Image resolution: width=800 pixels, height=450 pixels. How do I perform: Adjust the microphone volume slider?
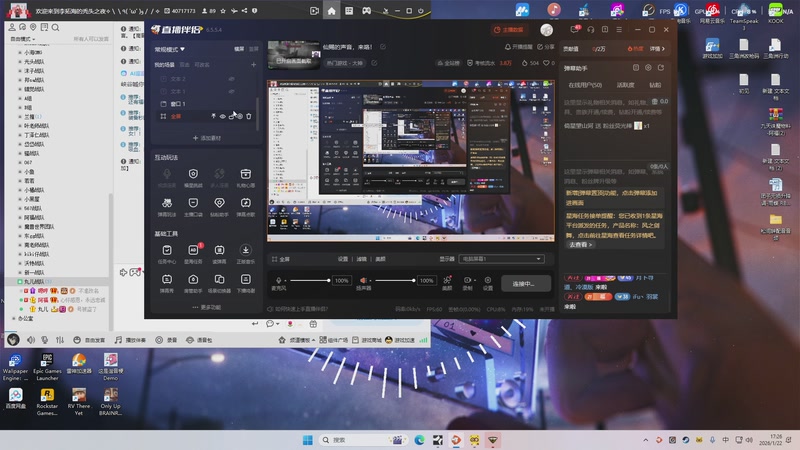pyautogui.click(x=311, y=281)
